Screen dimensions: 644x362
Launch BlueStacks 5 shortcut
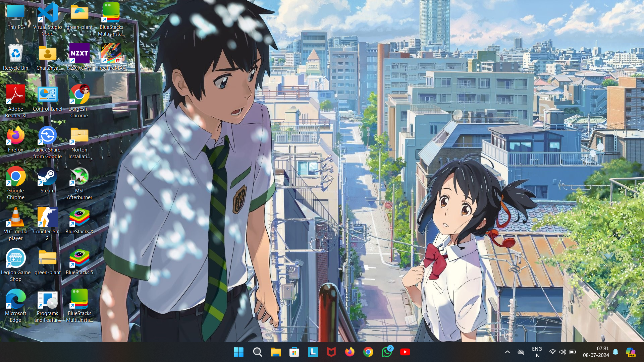click(x=79, y=262)
